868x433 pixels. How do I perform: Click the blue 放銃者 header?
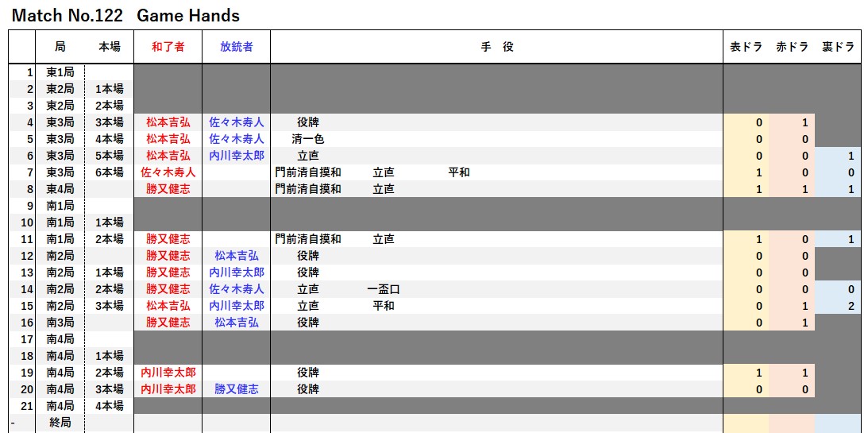(x=237, y=47)
